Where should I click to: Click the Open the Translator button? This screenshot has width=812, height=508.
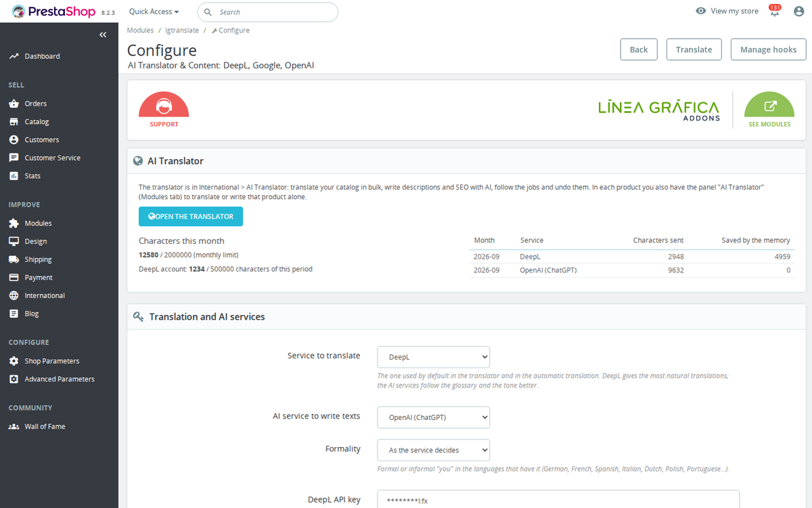[191, 217]
